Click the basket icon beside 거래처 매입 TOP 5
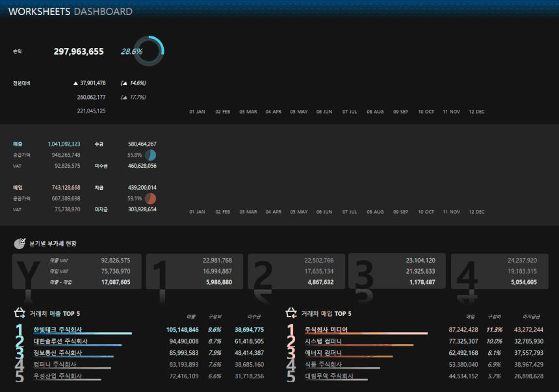The height and width of the screenshot is (392, 559). tap(292, 313)
